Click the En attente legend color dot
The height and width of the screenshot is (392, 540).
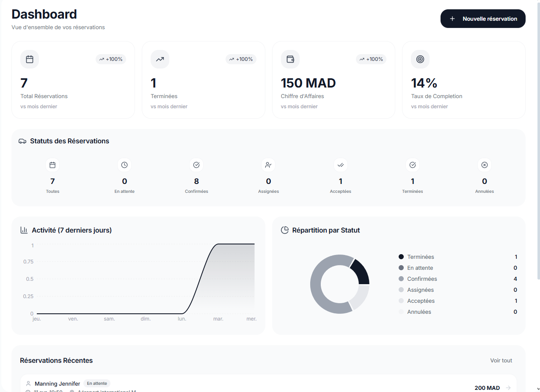401,268
